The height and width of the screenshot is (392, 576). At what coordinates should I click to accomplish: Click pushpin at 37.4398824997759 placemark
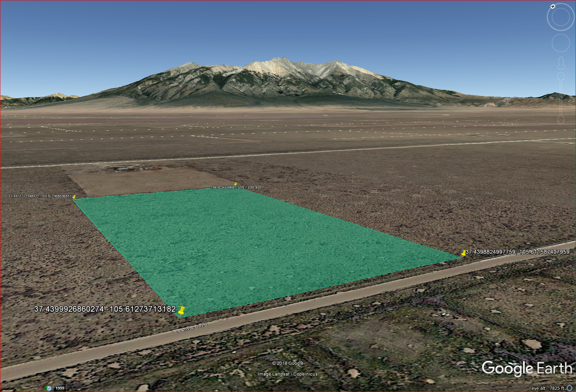[x=463, y=253]
